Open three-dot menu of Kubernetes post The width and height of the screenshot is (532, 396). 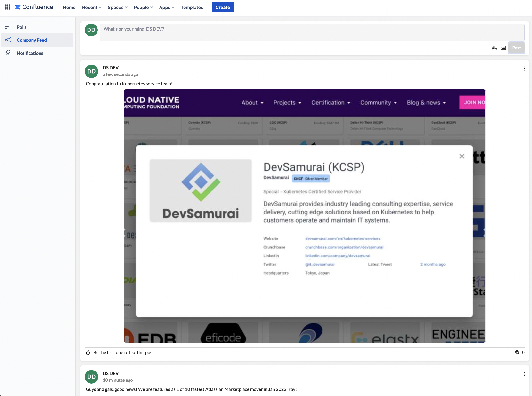point(524,69)
